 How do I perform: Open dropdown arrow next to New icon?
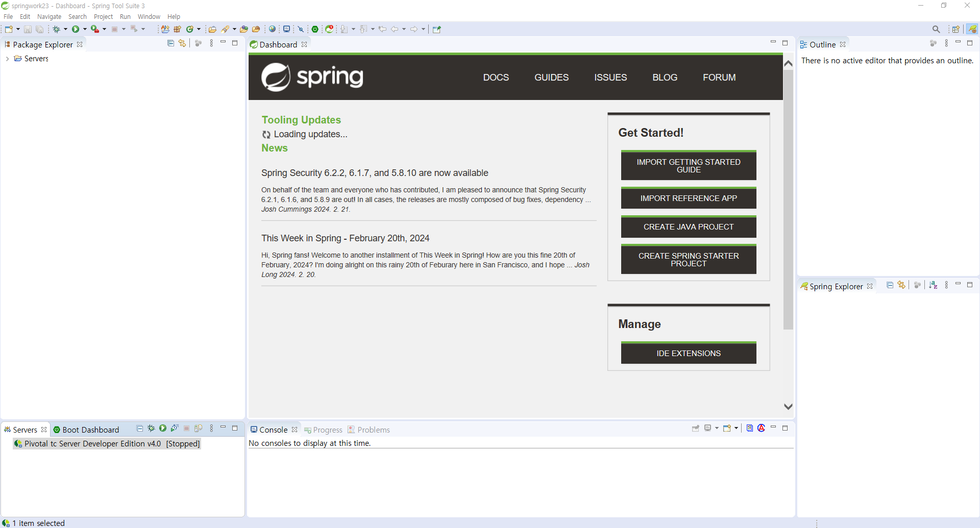[18, 29]
